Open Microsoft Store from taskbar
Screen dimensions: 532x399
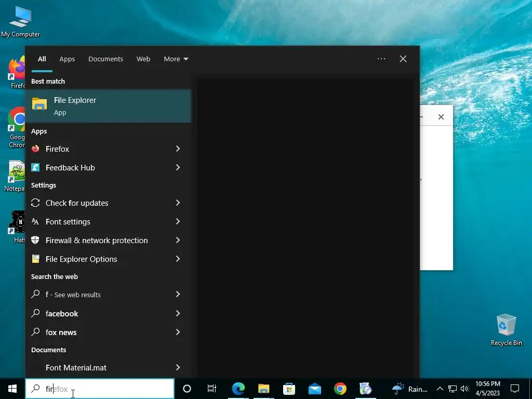tap(289, 389)
